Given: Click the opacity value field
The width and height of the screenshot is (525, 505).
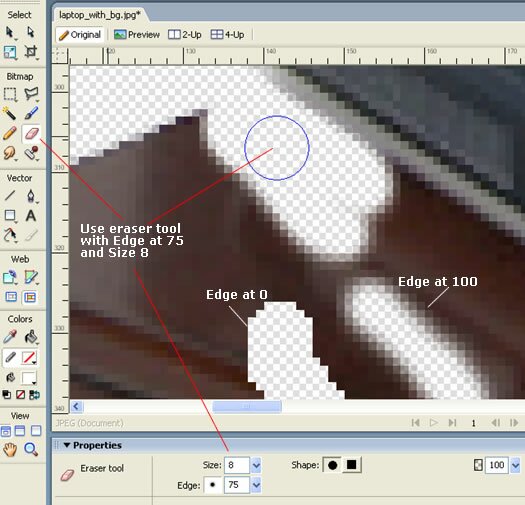Looking at the screenshot, I should pyautogui.click(x=497, y=465).
